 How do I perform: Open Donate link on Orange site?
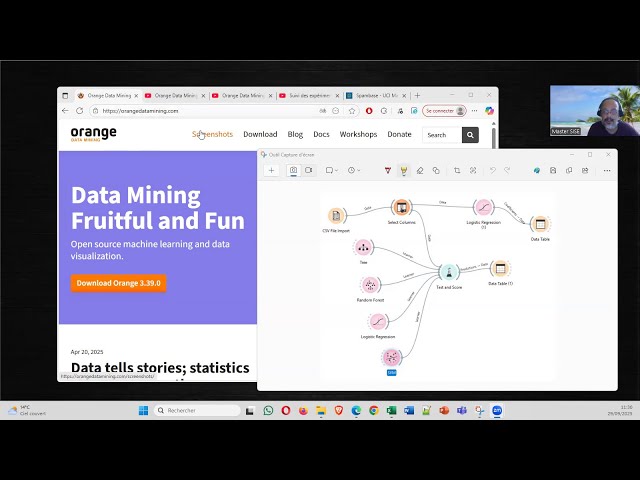(399, 134)
